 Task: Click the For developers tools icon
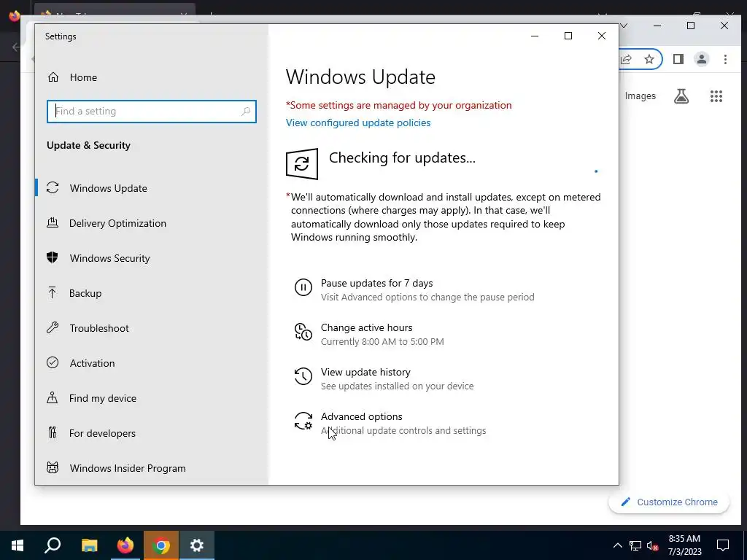53,432
